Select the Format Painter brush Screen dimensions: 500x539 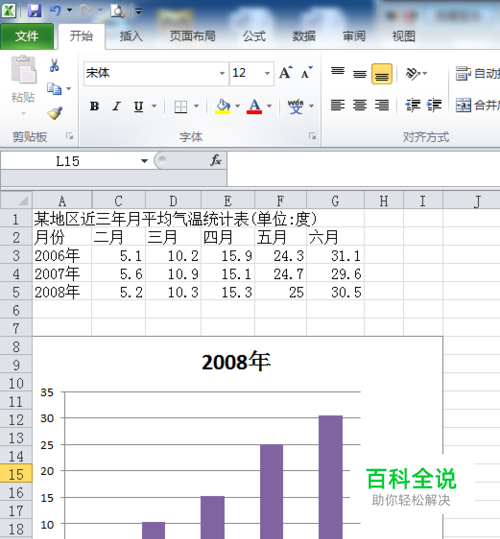tap(55, 112)
